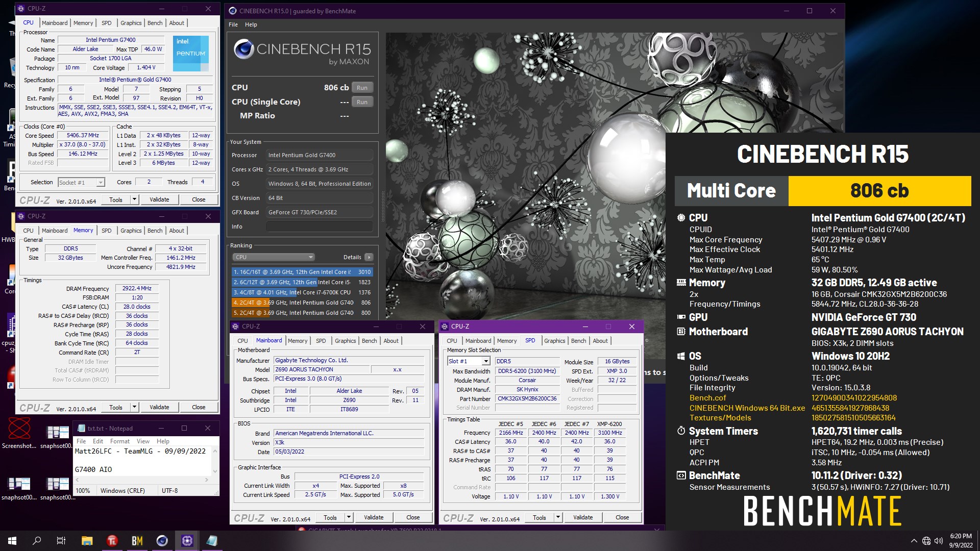Switch to Notepad taskbar icon
The image size is (980, 551).
tap(212, 541)
